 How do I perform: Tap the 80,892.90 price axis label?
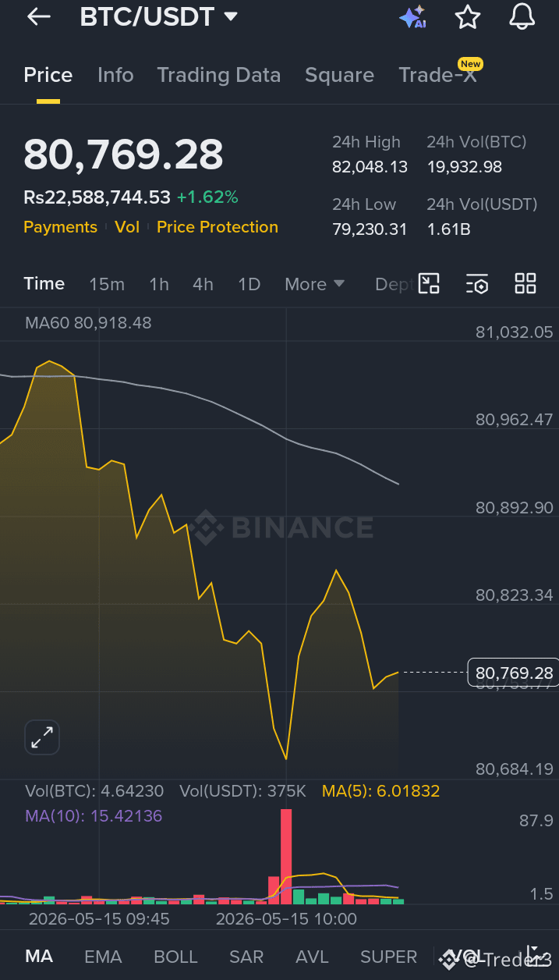coord(515,507)
